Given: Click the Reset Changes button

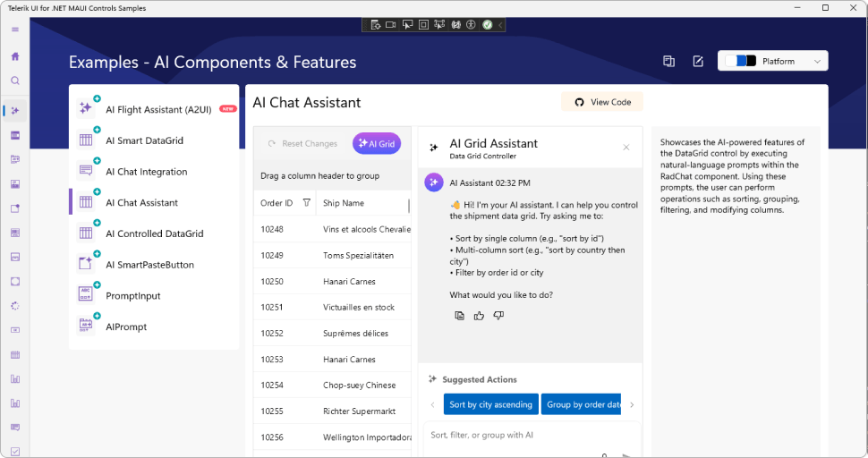Looking at the screenshot, I should click(x=302, y=143).
